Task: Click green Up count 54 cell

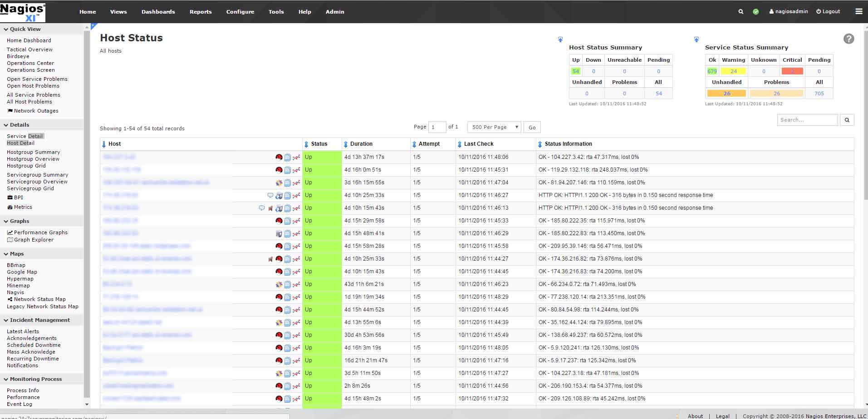Action: 576,71
